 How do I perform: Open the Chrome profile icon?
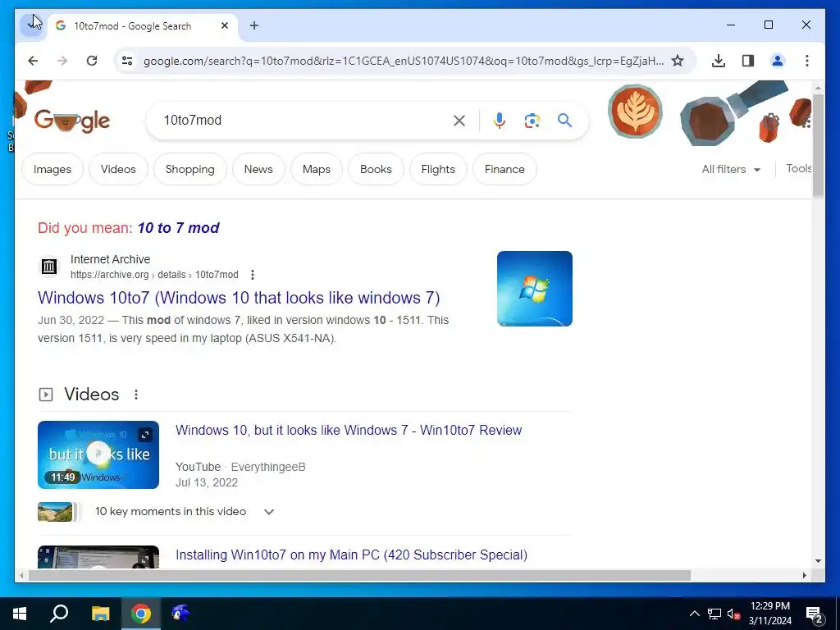click(778, 61)
